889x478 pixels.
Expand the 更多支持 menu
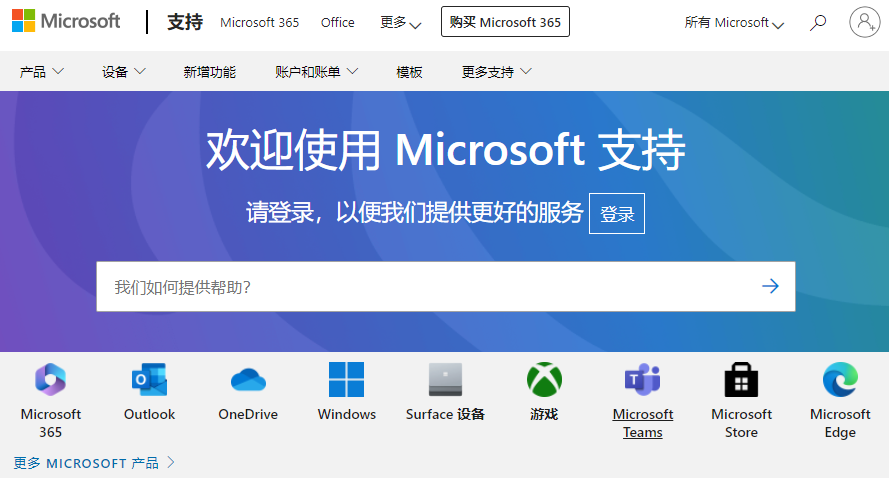click(497, 71)
